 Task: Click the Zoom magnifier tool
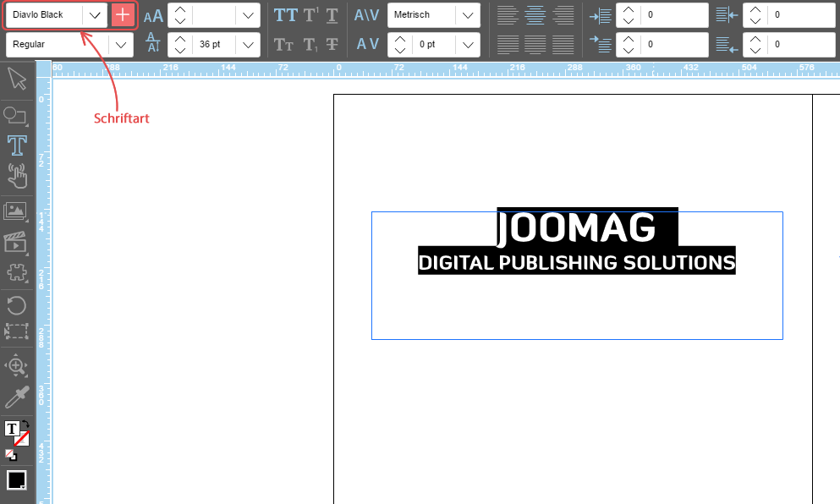(16, 365)
